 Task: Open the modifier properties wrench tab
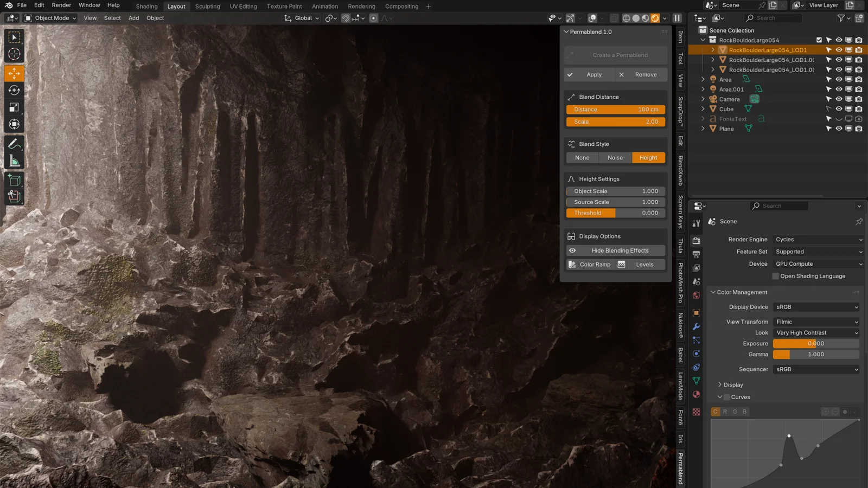(696, 326)
